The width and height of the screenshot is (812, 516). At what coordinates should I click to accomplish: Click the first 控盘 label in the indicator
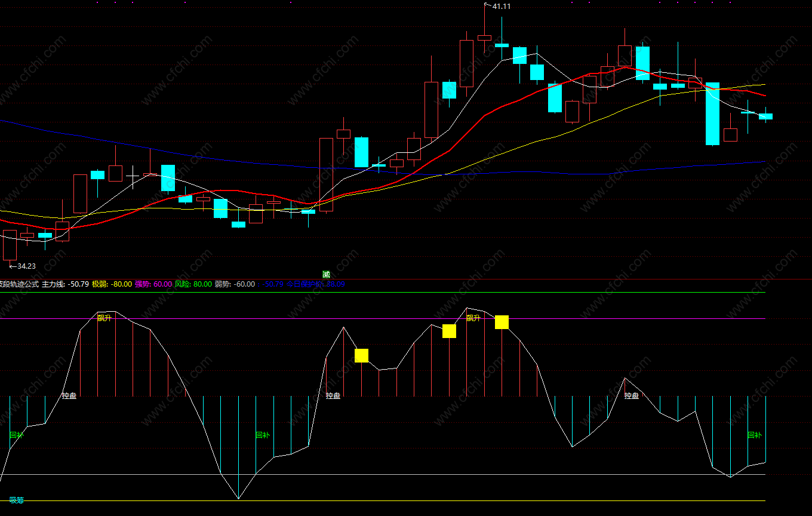click(69, 395)
